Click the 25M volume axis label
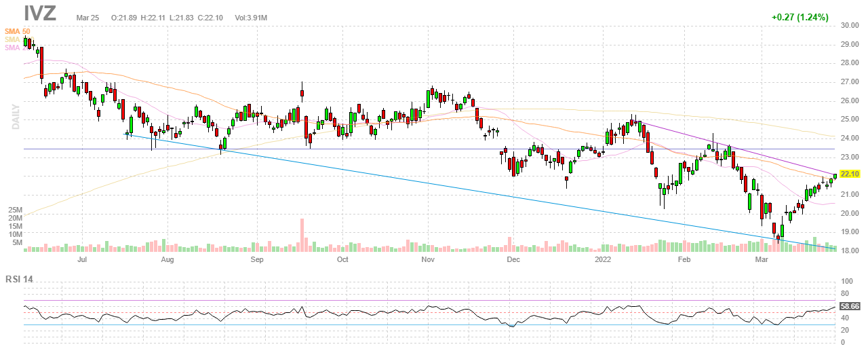This screenshot has width=868, height=353. [x=16, y=210]
